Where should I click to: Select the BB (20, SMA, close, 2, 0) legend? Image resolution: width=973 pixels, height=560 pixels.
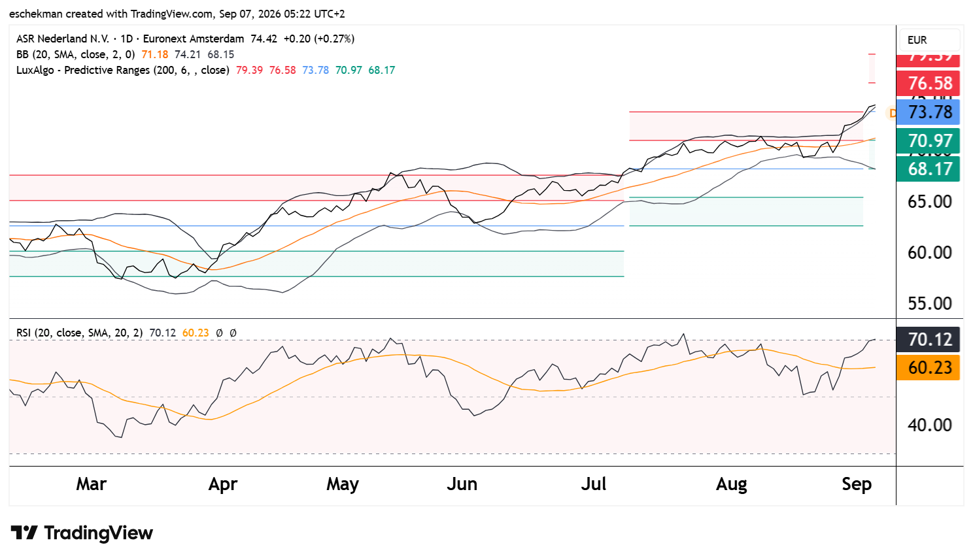[75, 54]
